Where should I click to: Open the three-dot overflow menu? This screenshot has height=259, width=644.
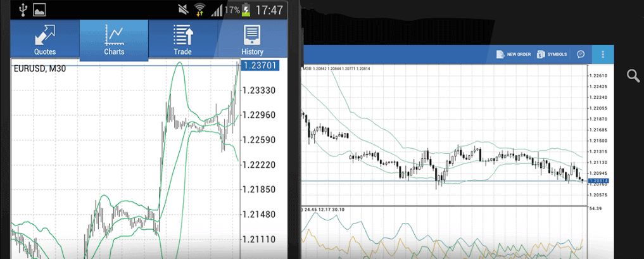click(x=602, y=54)
